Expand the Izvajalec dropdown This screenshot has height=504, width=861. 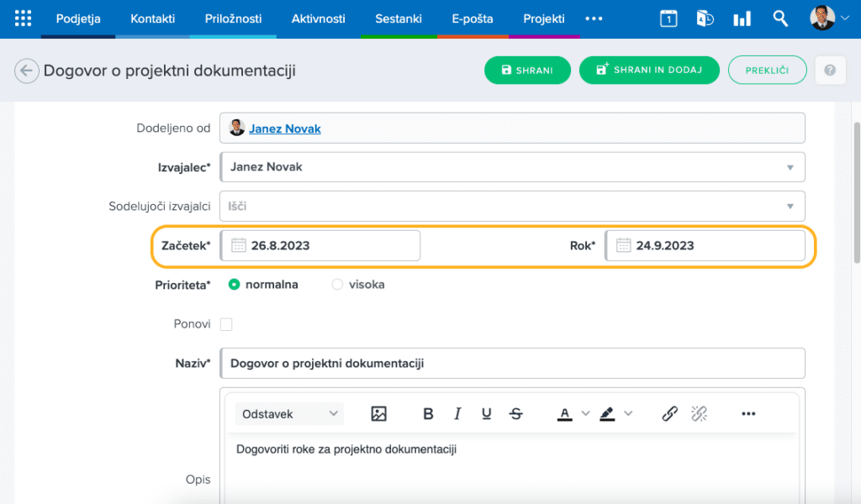[790, 167]
